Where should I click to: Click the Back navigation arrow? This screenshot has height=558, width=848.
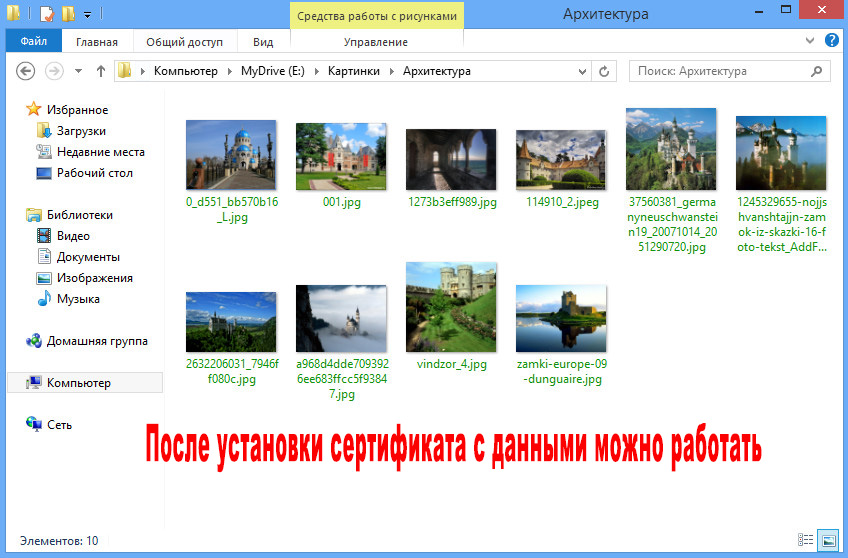[x=25, y=71]
